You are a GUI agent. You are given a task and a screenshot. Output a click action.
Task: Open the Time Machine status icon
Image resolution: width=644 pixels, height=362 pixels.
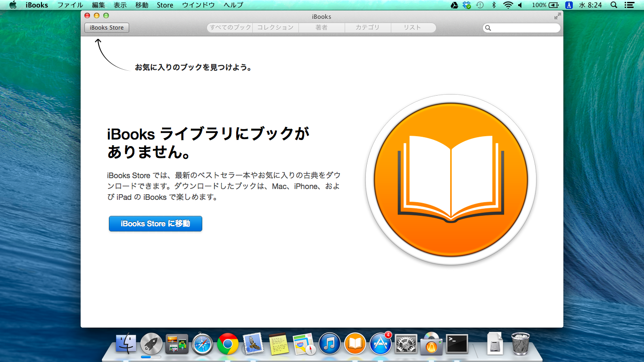(480, 5)
